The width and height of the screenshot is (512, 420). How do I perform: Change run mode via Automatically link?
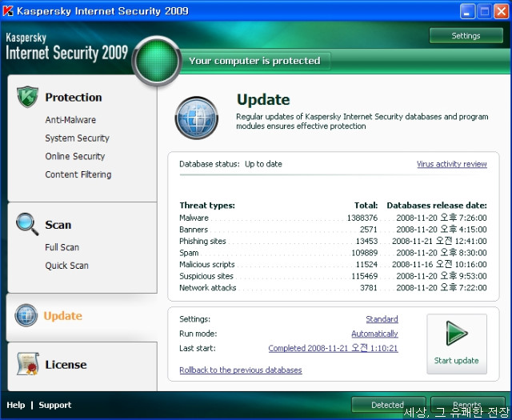click(374, 334)
